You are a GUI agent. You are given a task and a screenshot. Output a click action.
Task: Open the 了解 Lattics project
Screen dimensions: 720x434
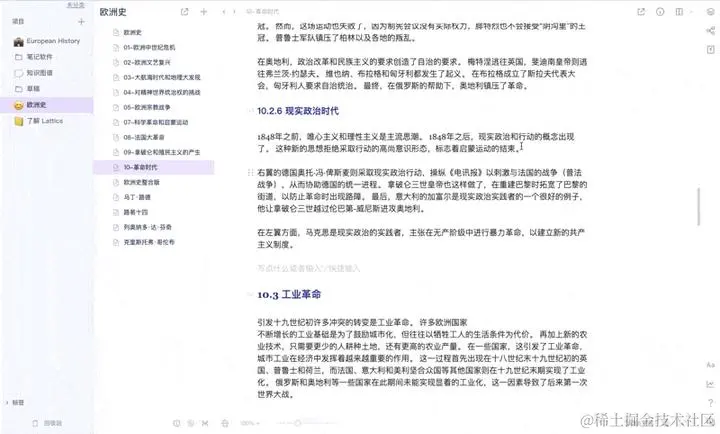coord(39,121)
